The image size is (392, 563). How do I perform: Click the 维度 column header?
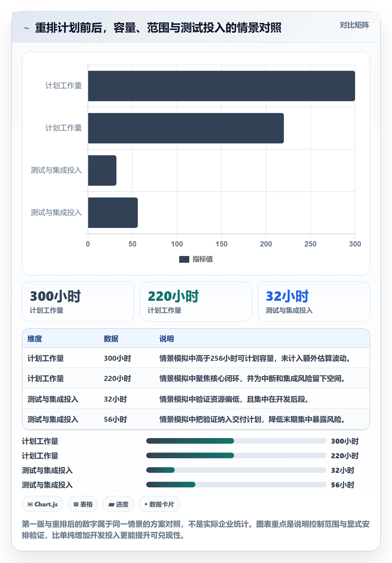coord(35,339)
